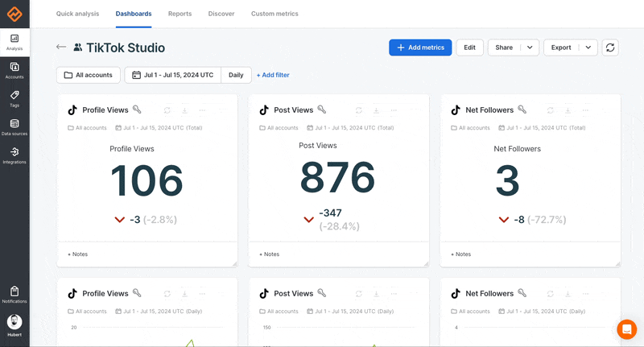Open the Accounts sidebar icon
The height and width of the screenshot is (347, 644).
tap(14, 71)
